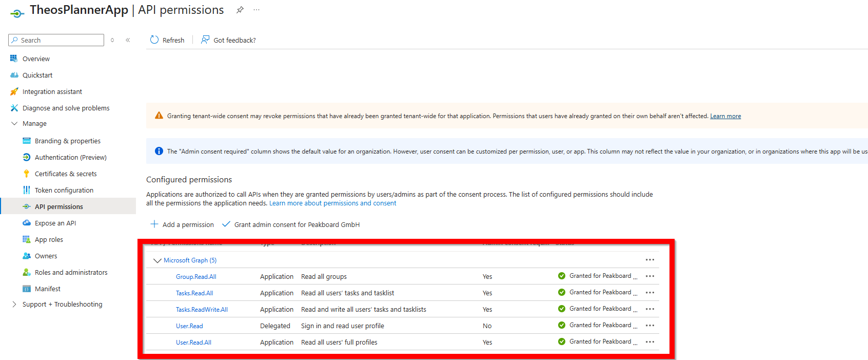Click the Configured permissions heading
868x360 pixels.
(189, 180)
